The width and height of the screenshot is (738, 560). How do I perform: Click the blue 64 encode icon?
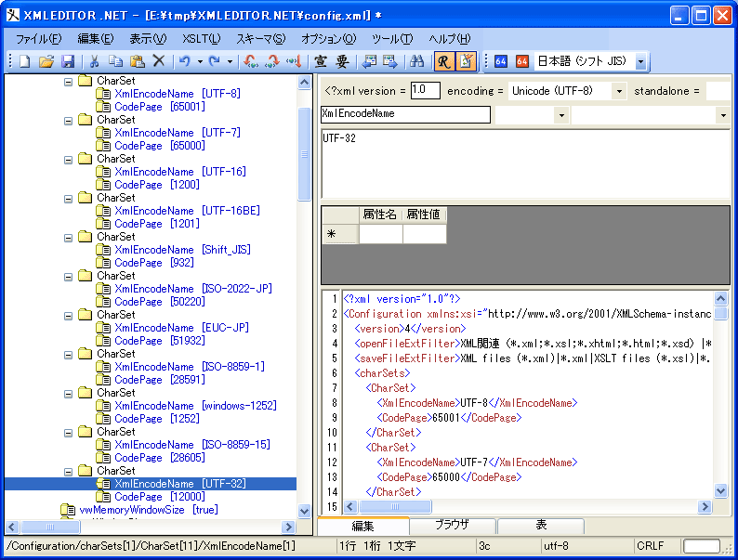pos(501,61)
